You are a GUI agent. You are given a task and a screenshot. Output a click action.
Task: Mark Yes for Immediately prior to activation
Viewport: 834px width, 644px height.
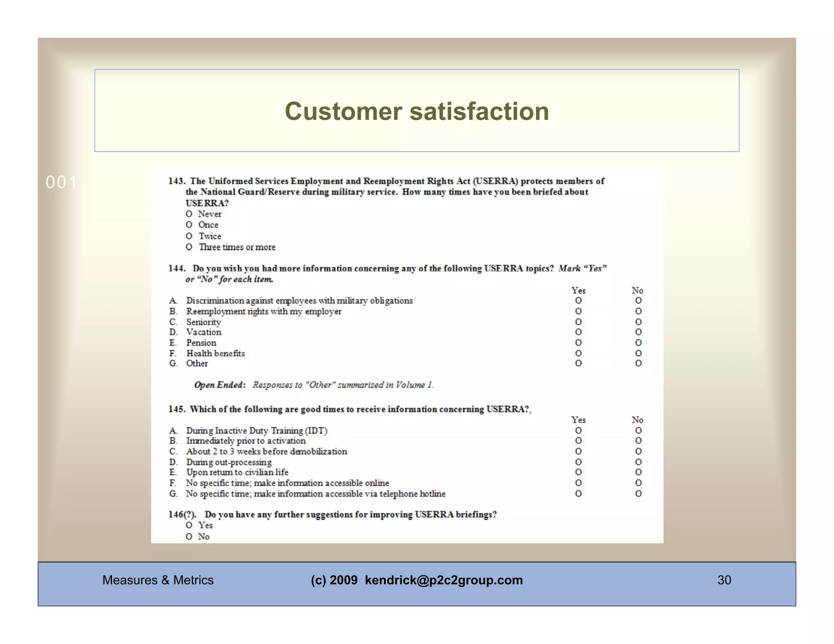pyautogui.click(x=578, y=441)
